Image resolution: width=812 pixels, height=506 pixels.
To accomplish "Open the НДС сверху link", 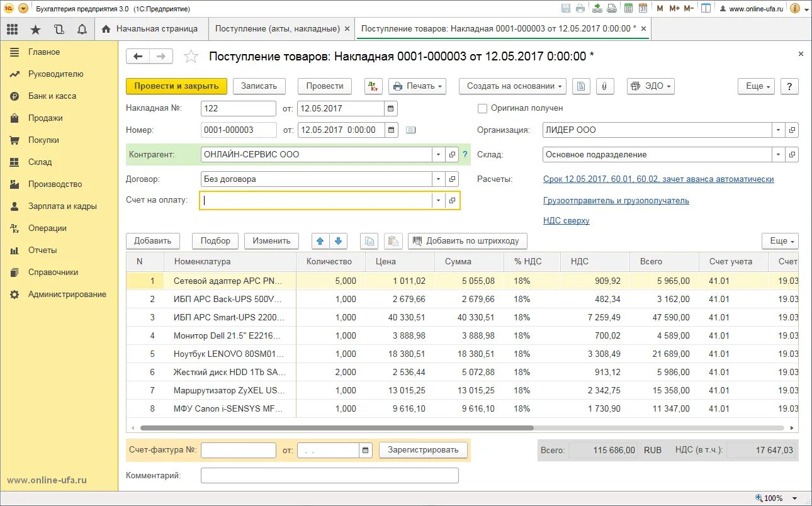I will 567,221.
